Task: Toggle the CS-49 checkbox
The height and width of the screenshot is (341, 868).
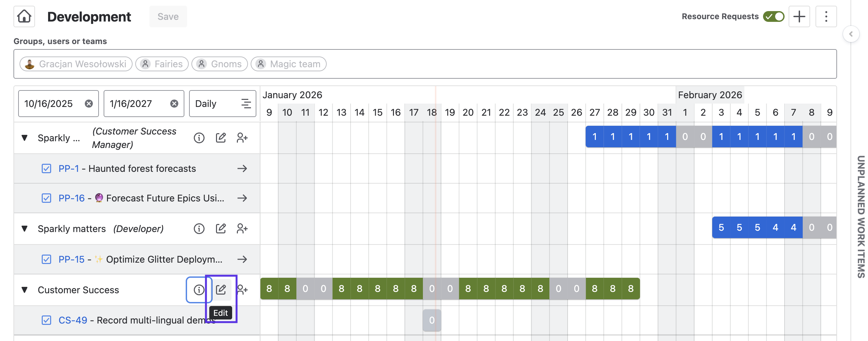Action: (46, 320)
